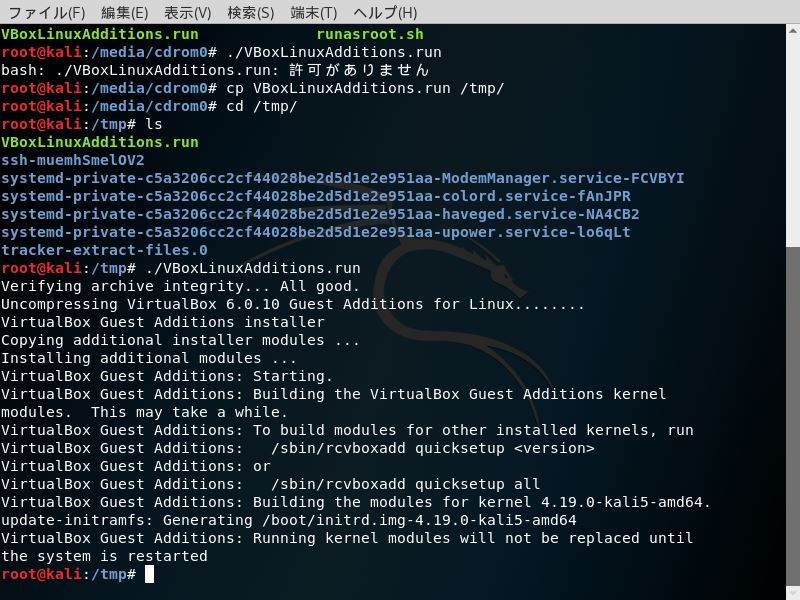This screenshot has height=600, width=800.
Task: Click the 'cp VBoxLinuxAdditions.run /tmp/' command
Action: (365, 88)
